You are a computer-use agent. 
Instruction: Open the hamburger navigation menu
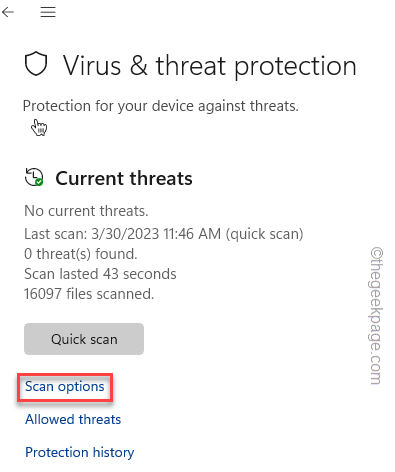pos(48,12)
